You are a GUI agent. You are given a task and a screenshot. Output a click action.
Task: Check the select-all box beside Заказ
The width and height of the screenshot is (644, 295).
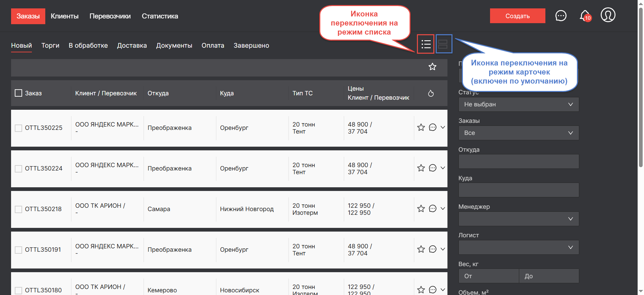pos(18,93)
